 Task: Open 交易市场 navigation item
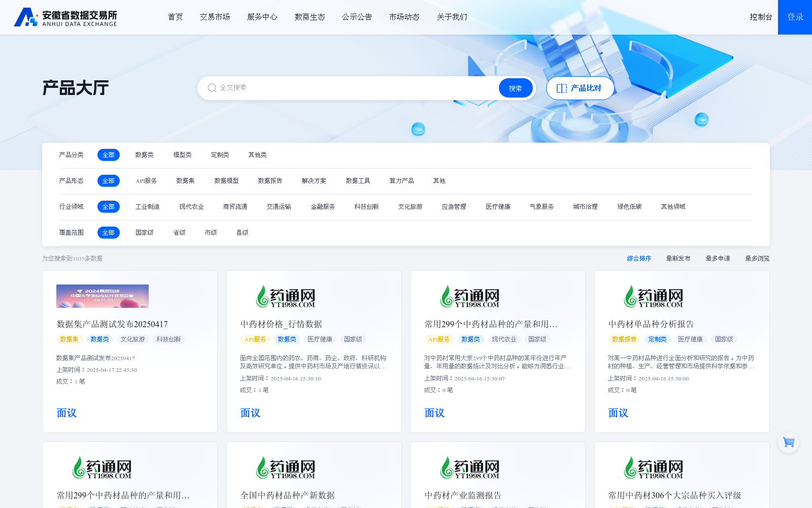click(215, 17)
